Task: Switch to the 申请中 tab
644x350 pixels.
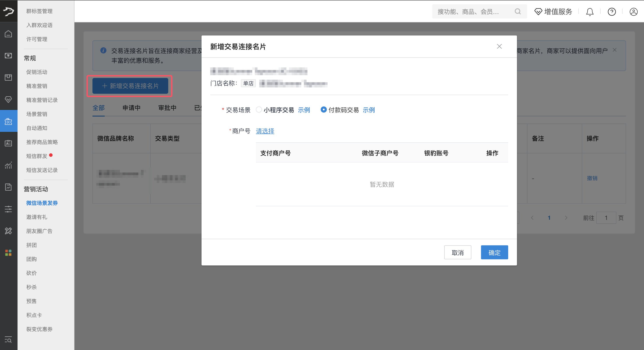Action: point(131,108)
